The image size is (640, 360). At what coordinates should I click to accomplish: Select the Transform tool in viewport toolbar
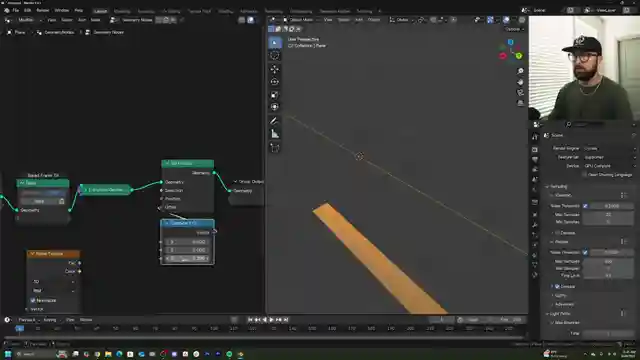click(275, 107)
